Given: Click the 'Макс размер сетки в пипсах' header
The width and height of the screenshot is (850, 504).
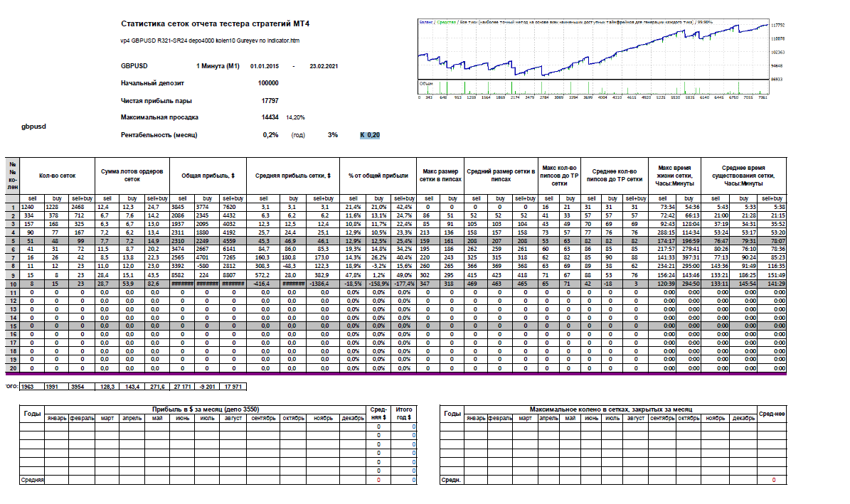Looking at the screenshot, I should pos(440,176).
